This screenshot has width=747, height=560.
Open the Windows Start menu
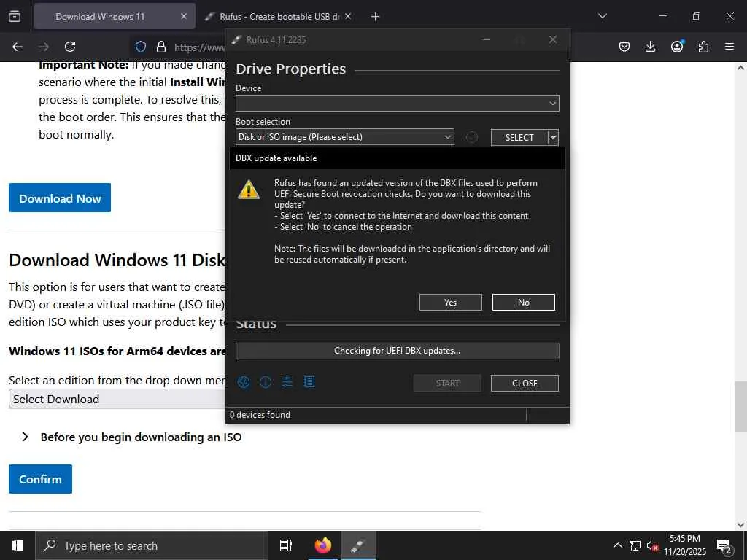[18, 545]
